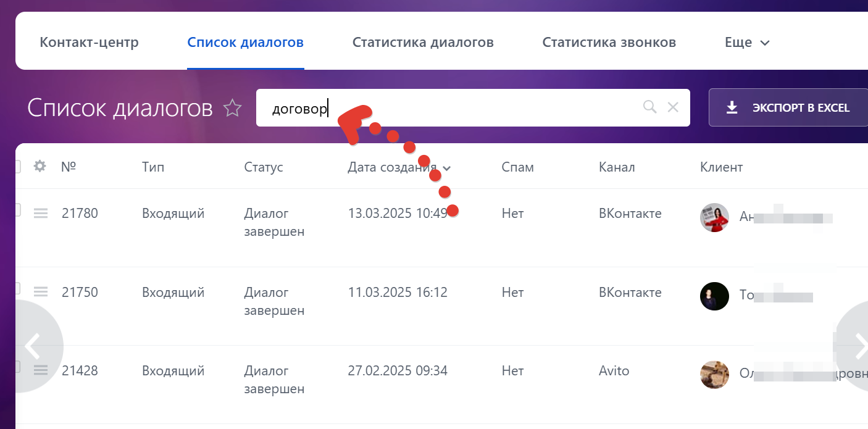Expand the Еще dropdown menu
Viewport: 868px width, 429px height.
pyautogui.click(x=747, y=43)
